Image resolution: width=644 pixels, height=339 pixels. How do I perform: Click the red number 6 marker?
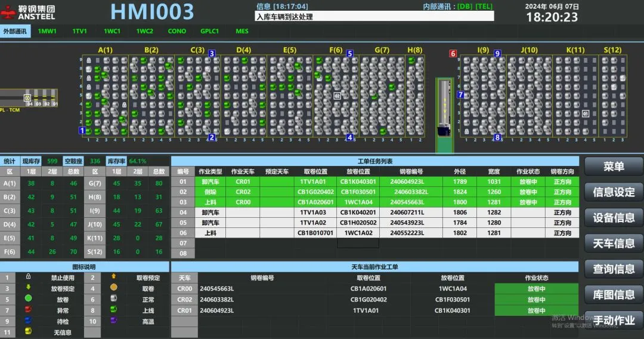click(x=453, y=54)
